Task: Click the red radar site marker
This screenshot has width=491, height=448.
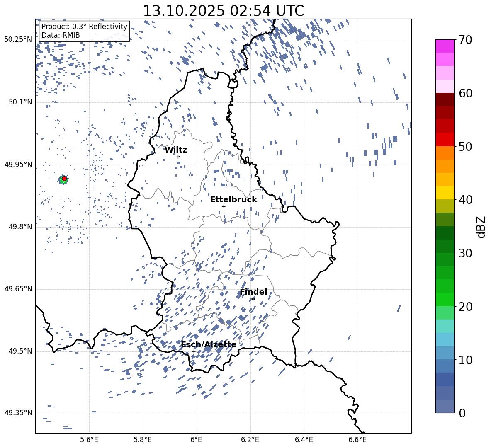Action: 64,179
